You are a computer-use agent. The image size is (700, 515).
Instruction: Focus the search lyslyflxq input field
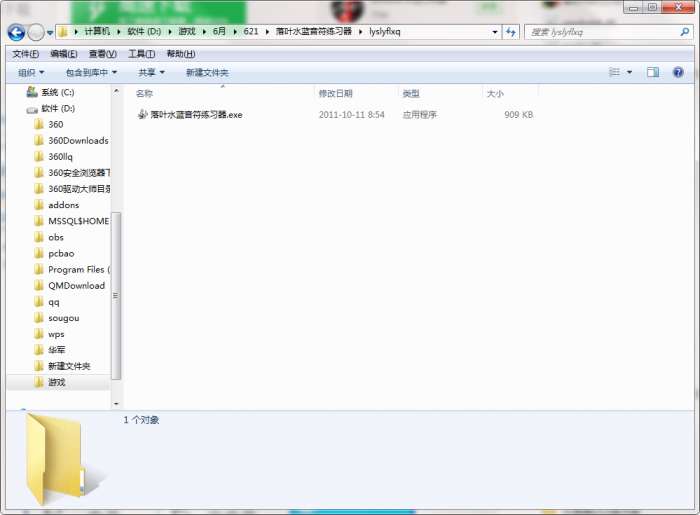603,32
